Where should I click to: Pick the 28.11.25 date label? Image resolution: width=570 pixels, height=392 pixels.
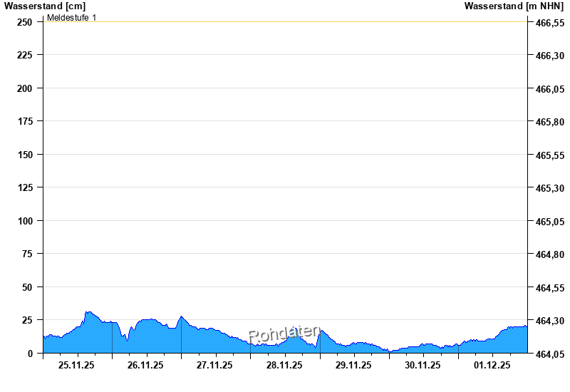pyautogui.click(x=284, y=365)
